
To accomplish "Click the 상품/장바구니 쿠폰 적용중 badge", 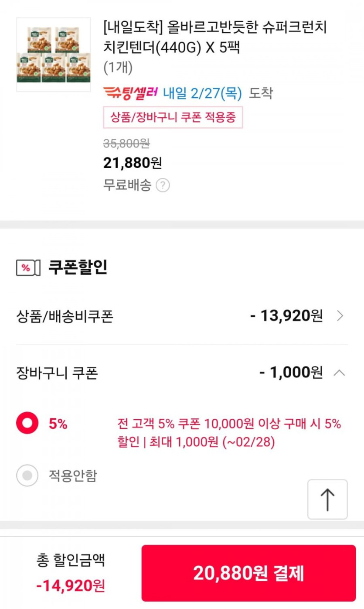I will (173, 118).
